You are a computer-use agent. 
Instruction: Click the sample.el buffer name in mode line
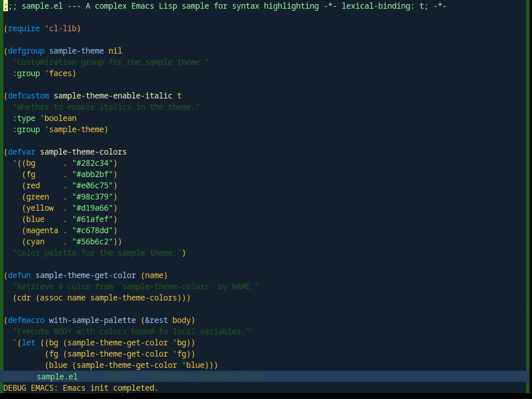[57, 377]
